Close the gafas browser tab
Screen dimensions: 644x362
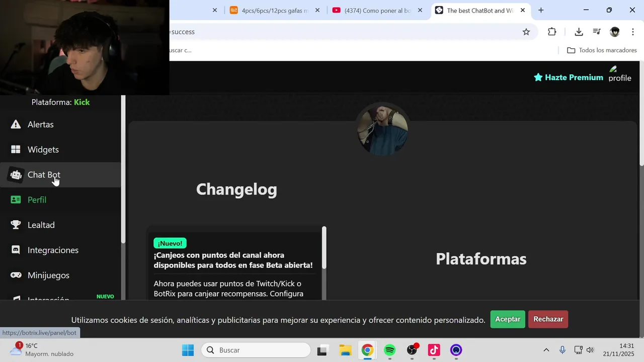coord(317,11)
